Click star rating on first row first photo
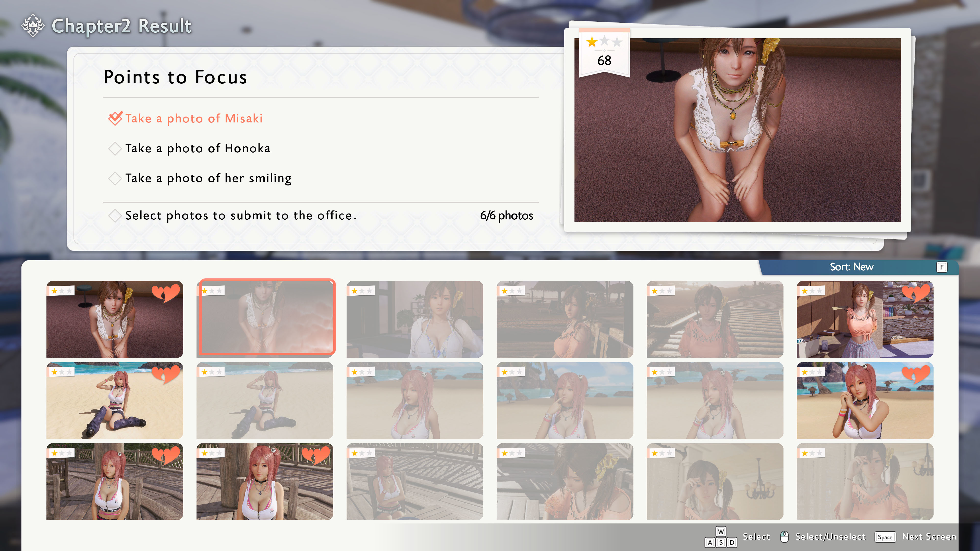This screenshot has height=551, width=980. (x=61, y=291)
